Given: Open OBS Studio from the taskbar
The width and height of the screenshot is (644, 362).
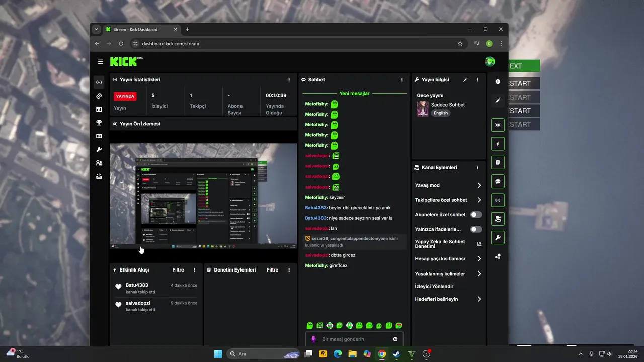Looking at the screenshot, I should point(426,354).
